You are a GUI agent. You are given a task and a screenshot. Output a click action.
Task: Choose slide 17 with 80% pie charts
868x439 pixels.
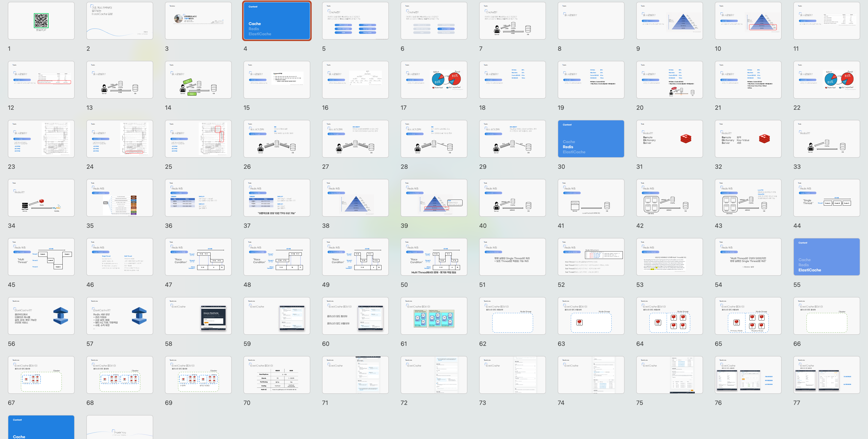click(x=434, y=80)
